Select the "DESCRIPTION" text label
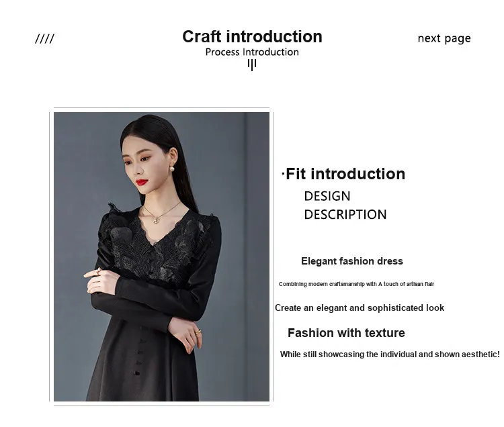 pos(345,215)
